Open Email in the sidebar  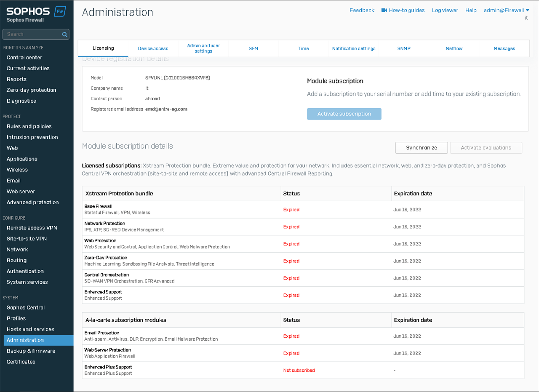[x=13, y=181]
